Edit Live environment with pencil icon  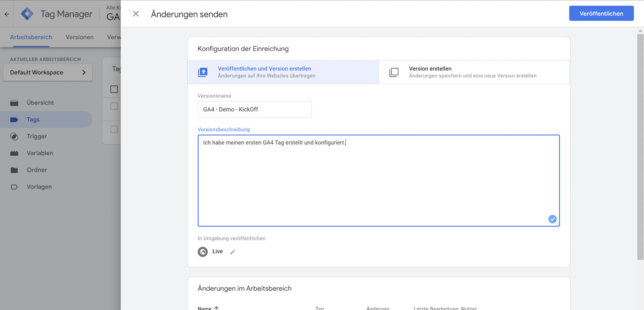pos(233,252)
